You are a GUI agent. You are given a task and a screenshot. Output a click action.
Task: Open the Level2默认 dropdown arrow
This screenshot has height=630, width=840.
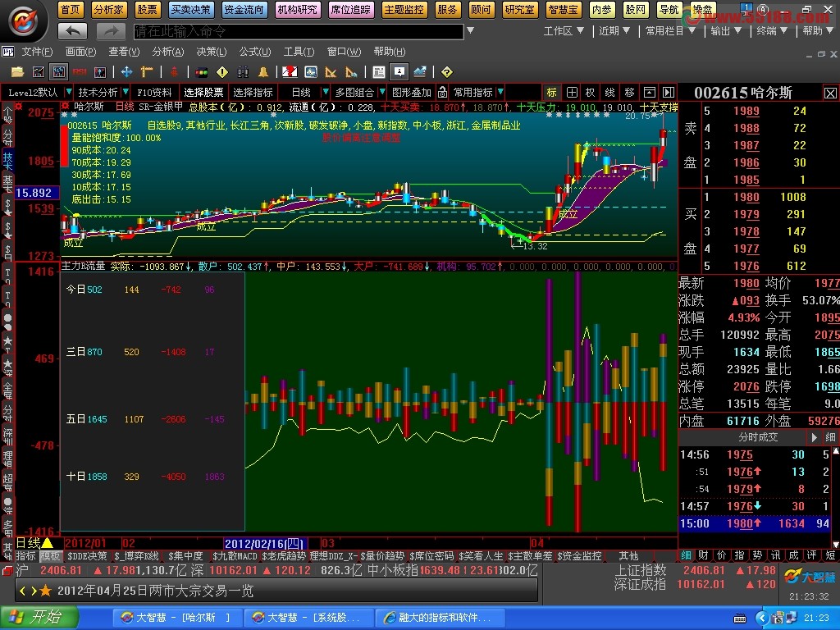click(68, 92)
